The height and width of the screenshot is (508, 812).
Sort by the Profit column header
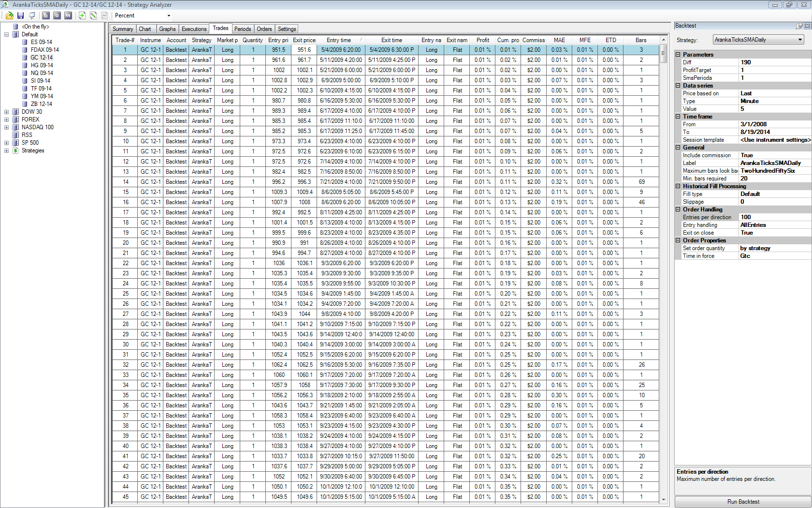(x=483, y=40)
